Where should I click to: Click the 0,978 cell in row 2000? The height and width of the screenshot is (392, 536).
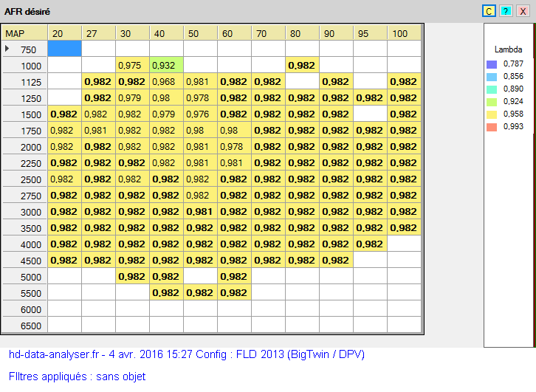point(234,146)
